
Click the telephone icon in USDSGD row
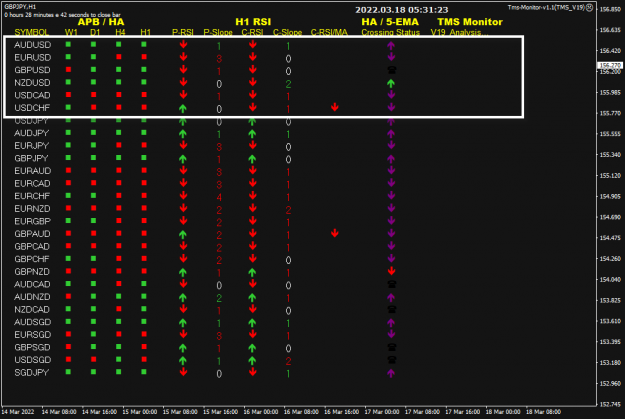[392, 360]
